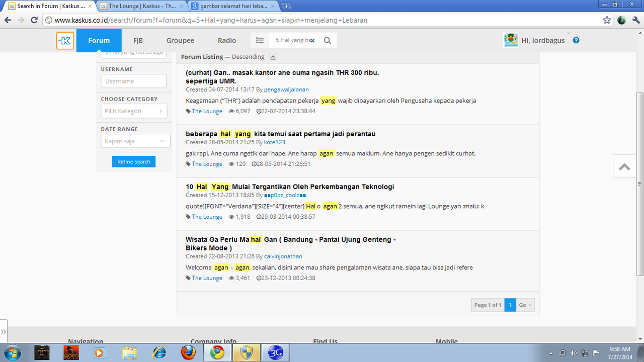Visit pengawaljalanan user profile

pos(286,89)
